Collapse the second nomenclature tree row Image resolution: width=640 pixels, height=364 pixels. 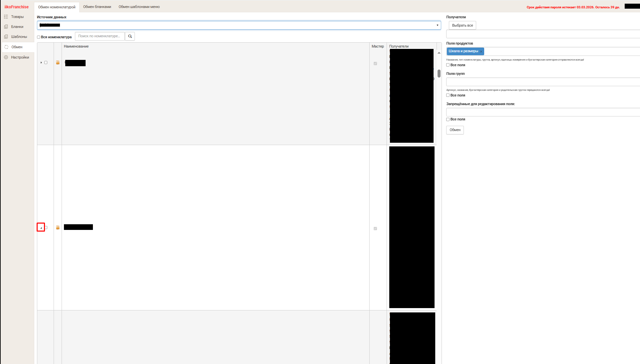tap(41, 228)
